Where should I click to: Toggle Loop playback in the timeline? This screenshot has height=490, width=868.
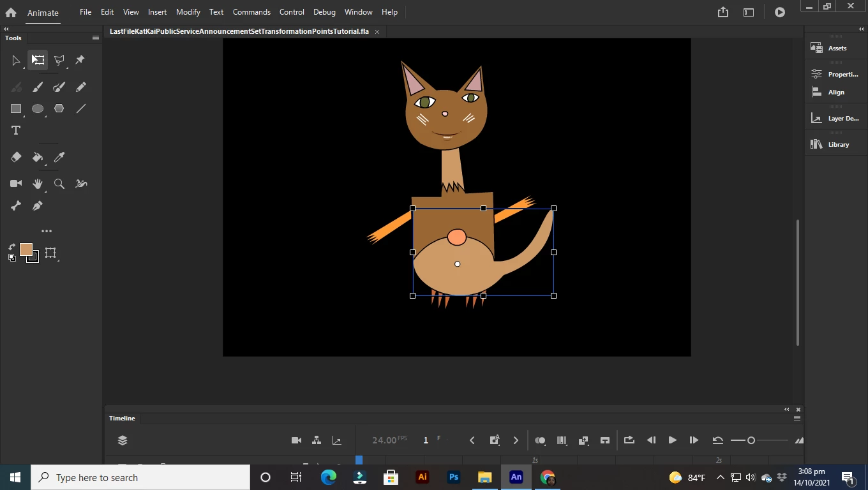tap(629, 440)
